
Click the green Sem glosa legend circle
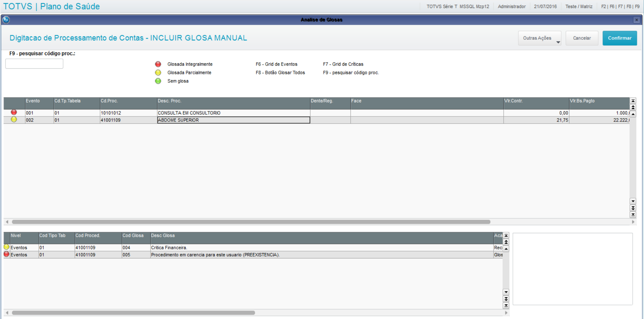click(158, 81)
